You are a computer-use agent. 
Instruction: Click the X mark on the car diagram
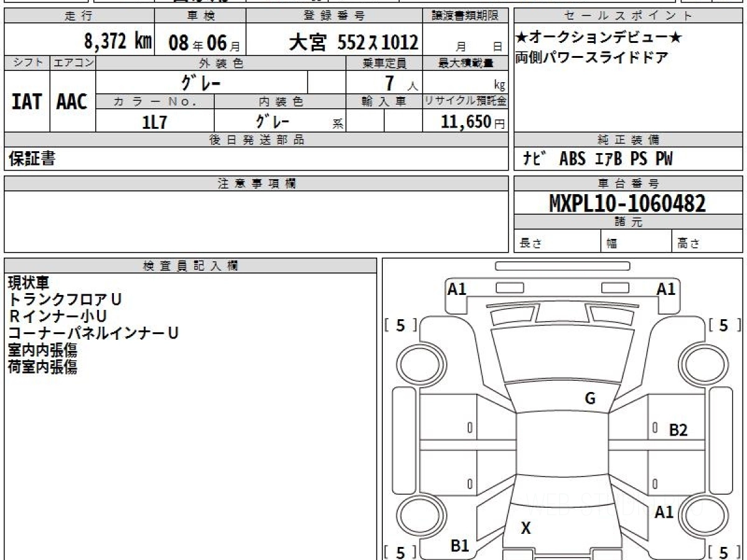(x=526, y=529)
